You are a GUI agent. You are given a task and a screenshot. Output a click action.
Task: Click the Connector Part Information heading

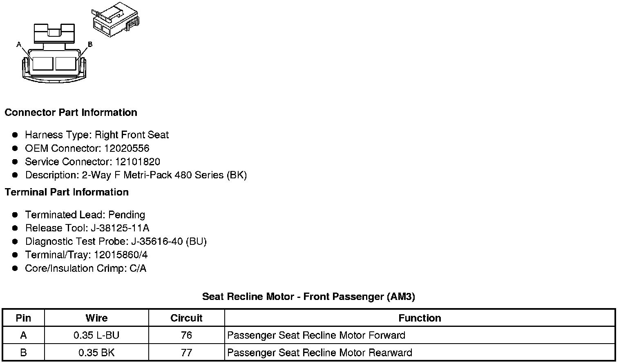click(71, 113)
